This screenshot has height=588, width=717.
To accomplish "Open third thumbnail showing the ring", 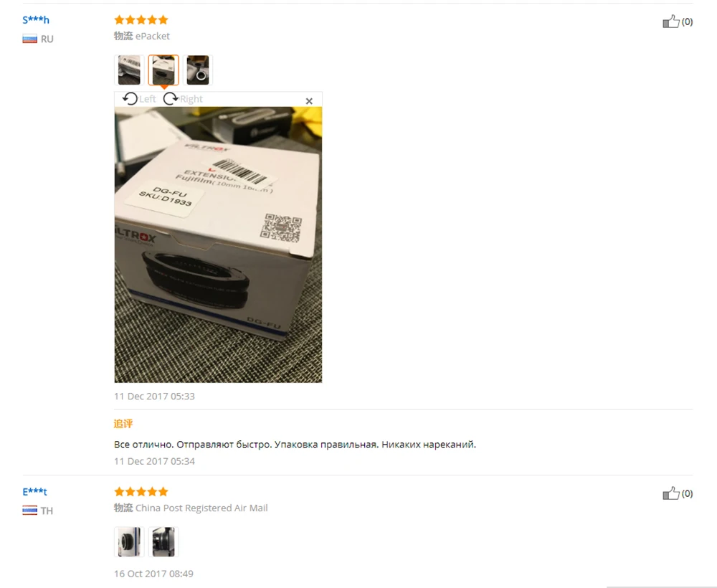I will click(x=198, y=70).
